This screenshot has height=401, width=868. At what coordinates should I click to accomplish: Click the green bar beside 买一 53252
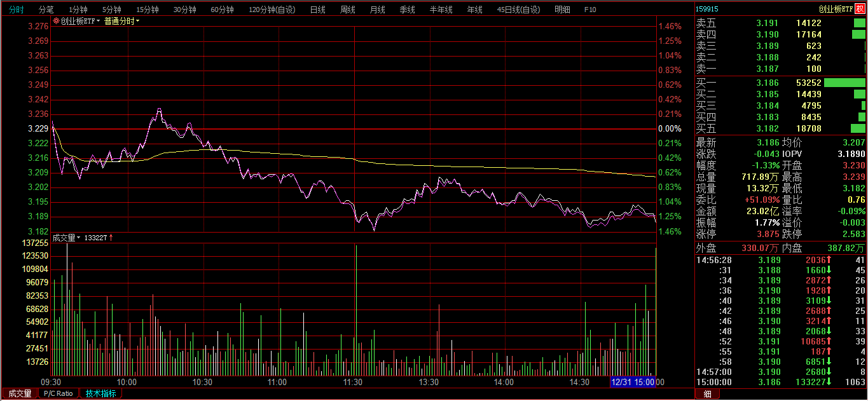844,83
